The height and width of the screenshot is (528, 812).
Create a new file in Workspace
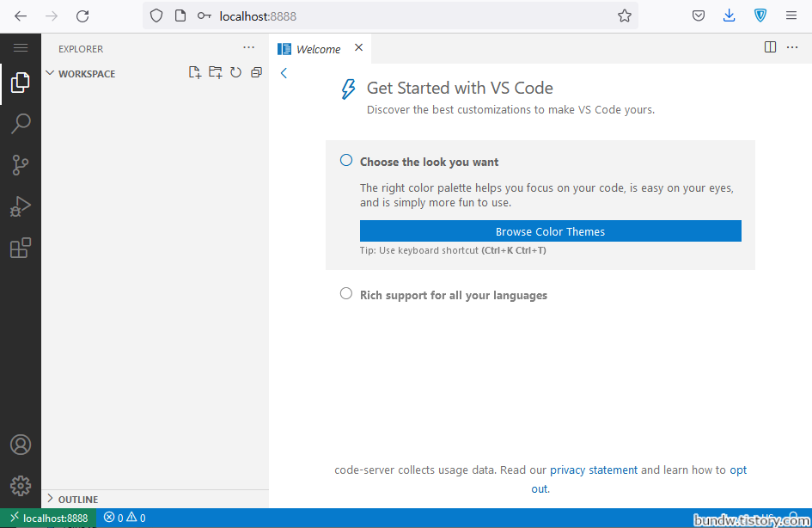coord(195,72)
